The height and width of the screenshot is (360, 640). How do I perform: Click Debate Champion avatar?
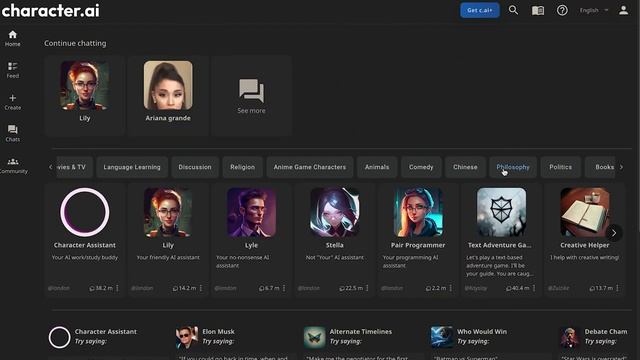click(x=569, y=337)
